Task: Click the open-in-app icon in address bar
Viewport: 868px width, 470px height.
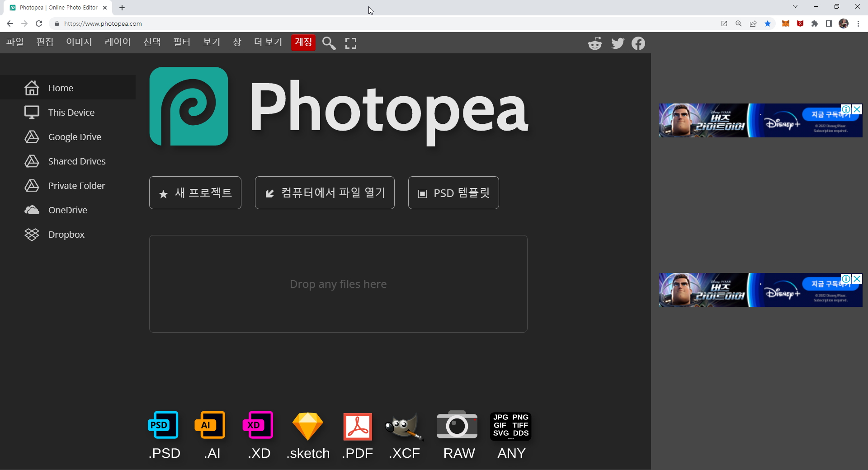Action: coord(724,23)
